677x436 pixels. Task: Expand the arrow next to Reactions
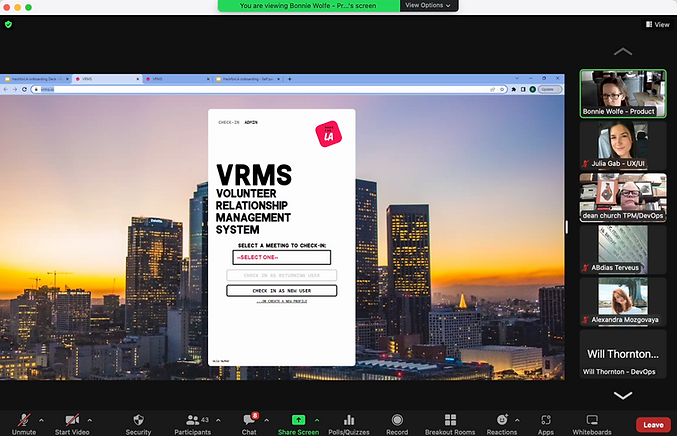tap(517, 420)
